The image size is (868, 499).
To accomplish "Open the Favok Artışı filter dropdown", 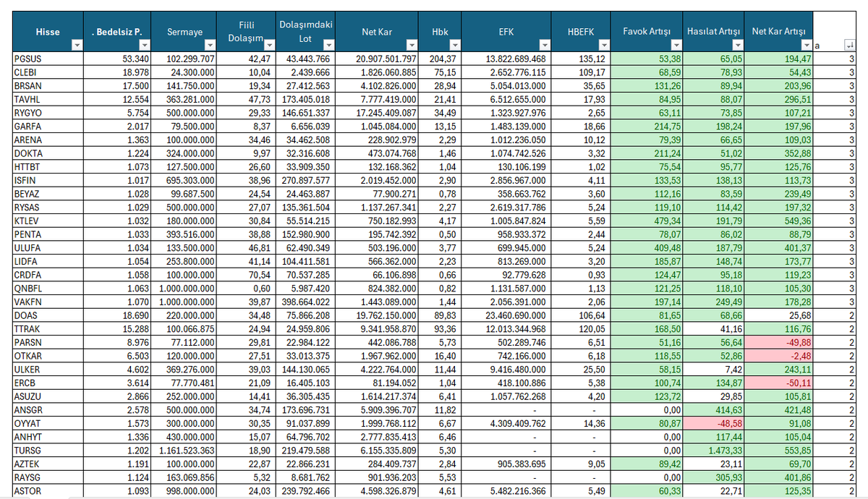I will pyautogui.click(x=677, y=46).
